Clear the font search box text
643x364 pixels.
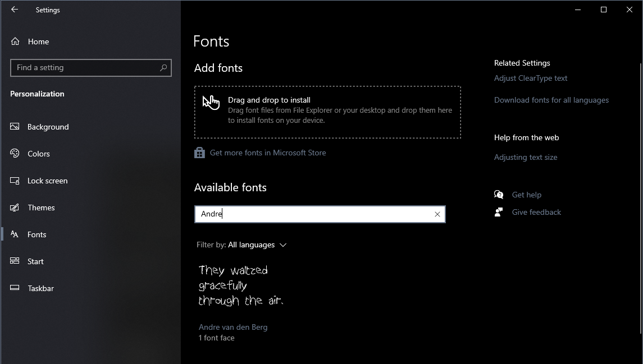tap(437, 214)
